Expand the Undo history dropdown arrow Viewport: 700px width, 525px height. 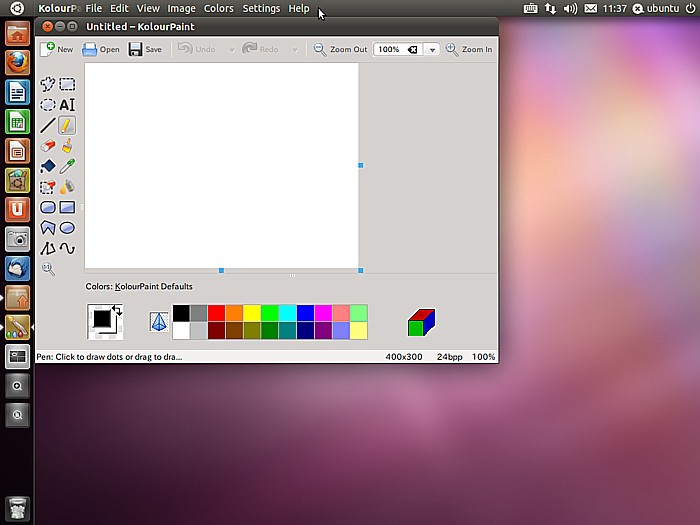pos(232,50)
